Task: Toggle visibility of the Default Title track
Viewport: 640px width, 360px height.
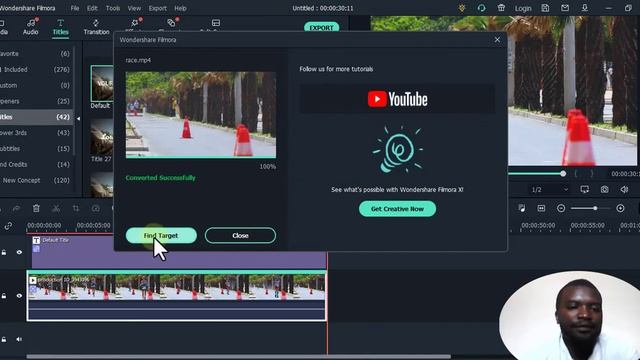Action: click(x=19, y=252)
